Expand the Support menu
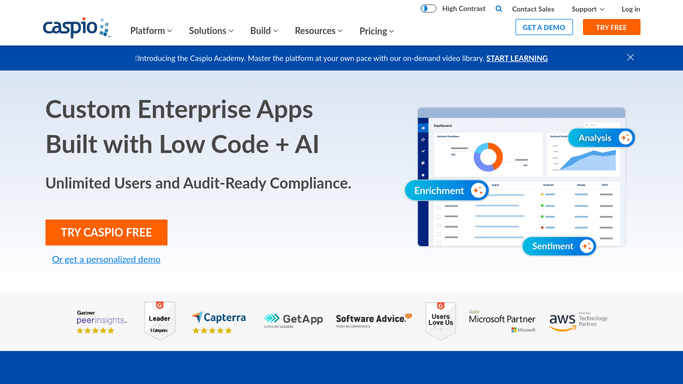683x384 pixels. coord(588,9)
